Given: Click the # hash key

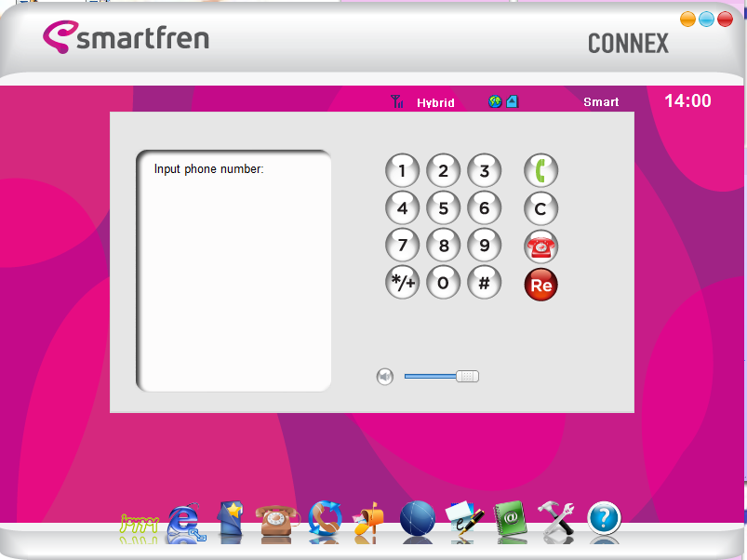Looking at the screenshot, I should pyautogui.click(x=484, y=283).
